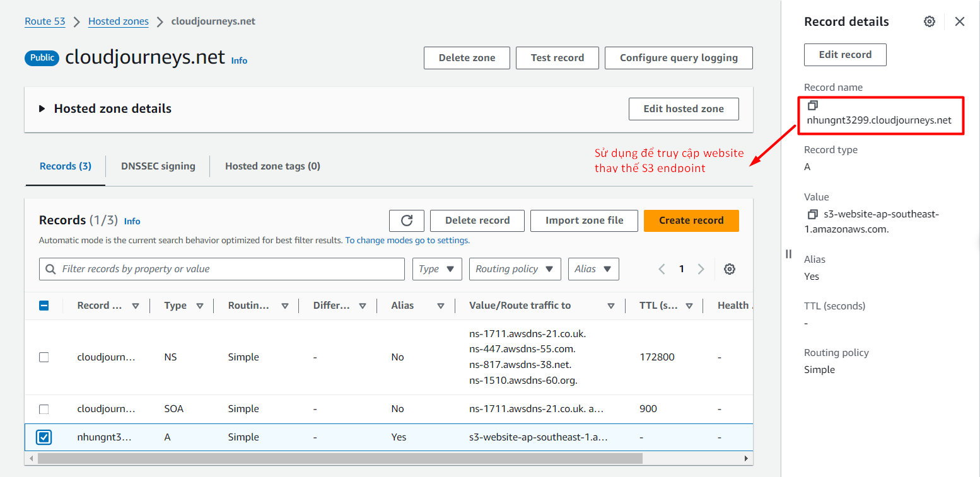The image size is (980, 477).
Task: Click page number 1 in pagination
Action: coord(681,269)
